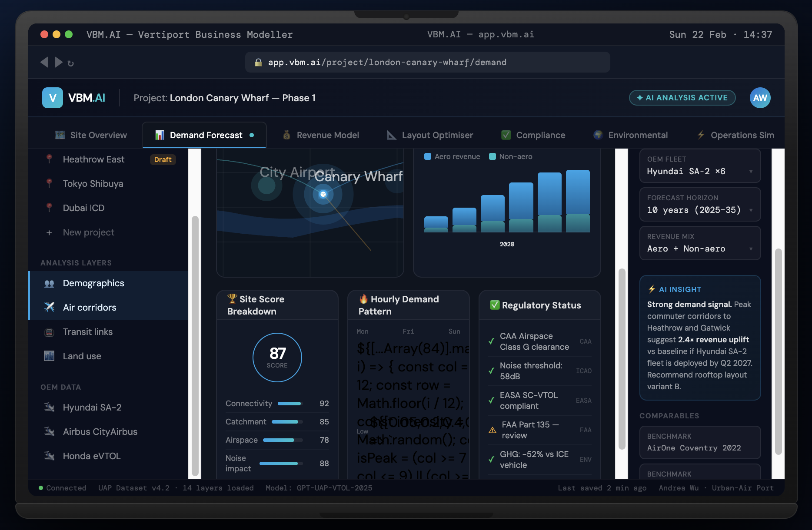
Task: Click the VBM.AI logo icon
Action: coord(53,98)
